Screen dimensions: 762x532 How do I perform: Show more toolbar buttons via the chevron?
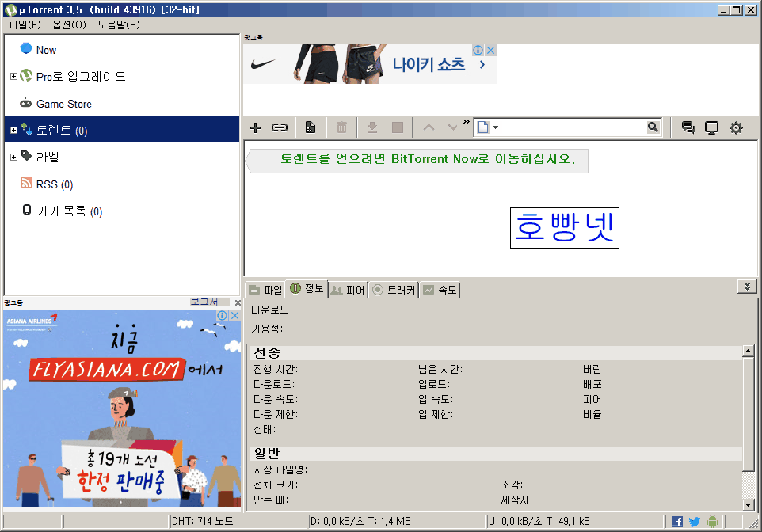[466, 121]
